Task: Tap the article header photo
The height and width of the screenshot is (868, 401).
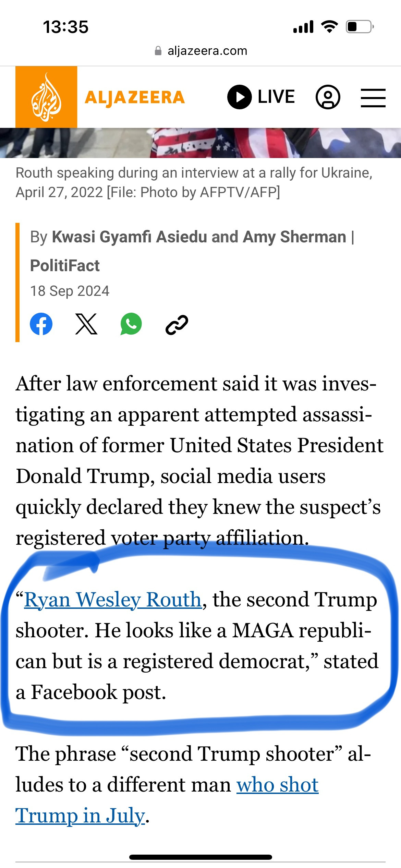Action: 200,143
